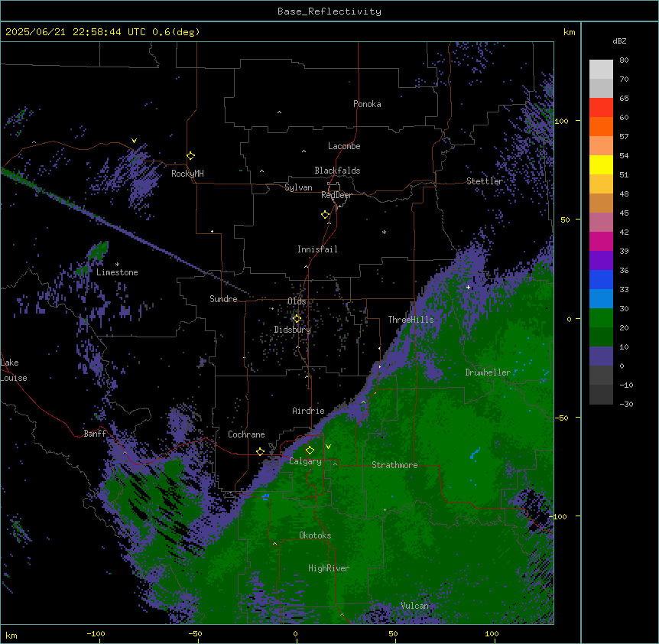Click the dBZ legend heading
This screenshot has height=644, width=659.
tap(619, 41)
